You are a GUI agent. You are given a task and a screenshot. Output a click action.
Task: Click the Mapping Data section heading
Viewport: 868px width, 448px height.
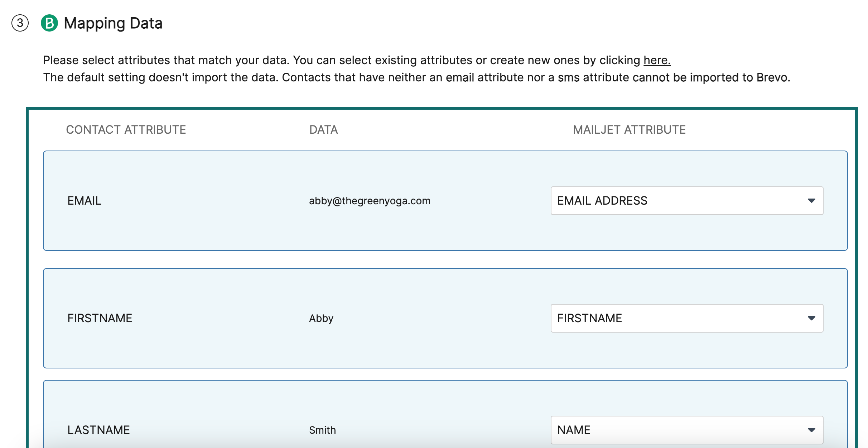pyautogui.click(x=113, y=23)
